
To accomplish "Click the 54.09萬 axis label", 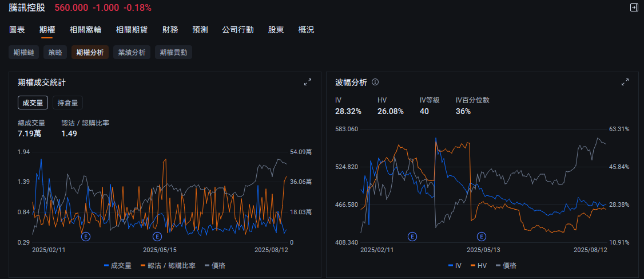I will point(301,152).
